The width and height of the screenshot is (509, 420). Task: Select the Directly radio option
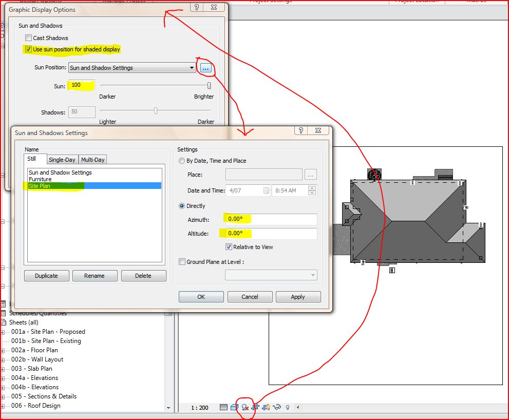coord(182,206)
